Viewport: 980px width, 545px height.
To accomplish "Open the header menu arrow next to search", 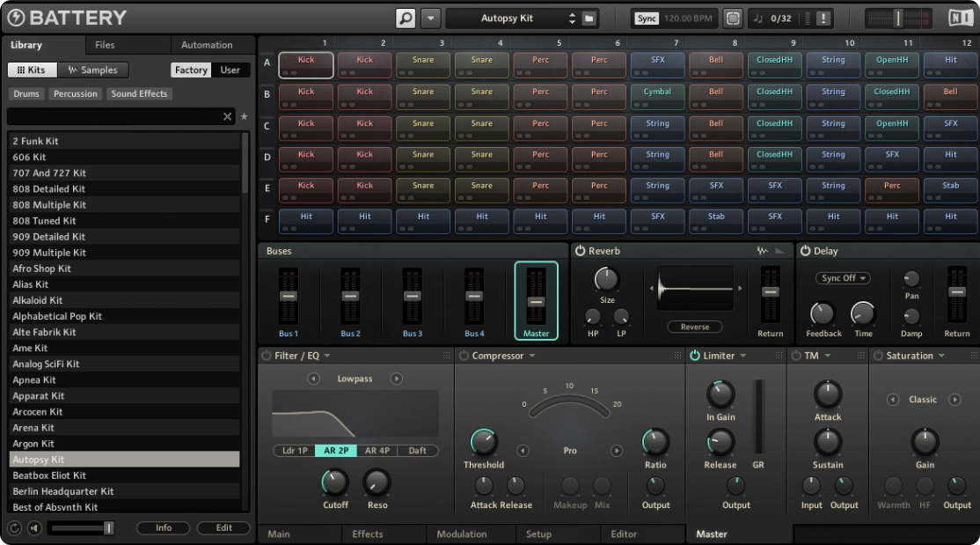I will click(x=431, y=18).
